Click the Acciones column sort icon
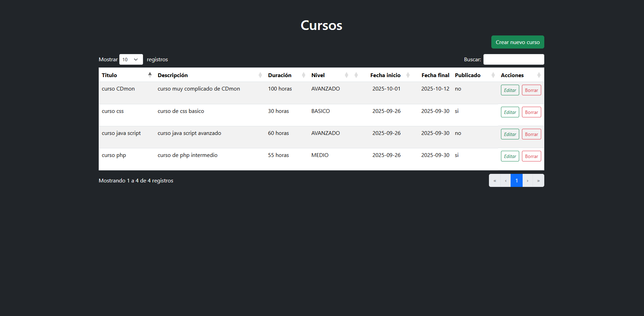The image size is (644, 316). click(x=539, y=75)
